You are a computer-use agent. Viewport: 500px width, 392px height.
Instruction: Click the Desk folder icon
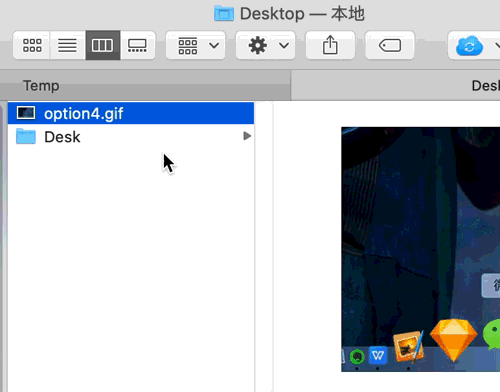26,136
